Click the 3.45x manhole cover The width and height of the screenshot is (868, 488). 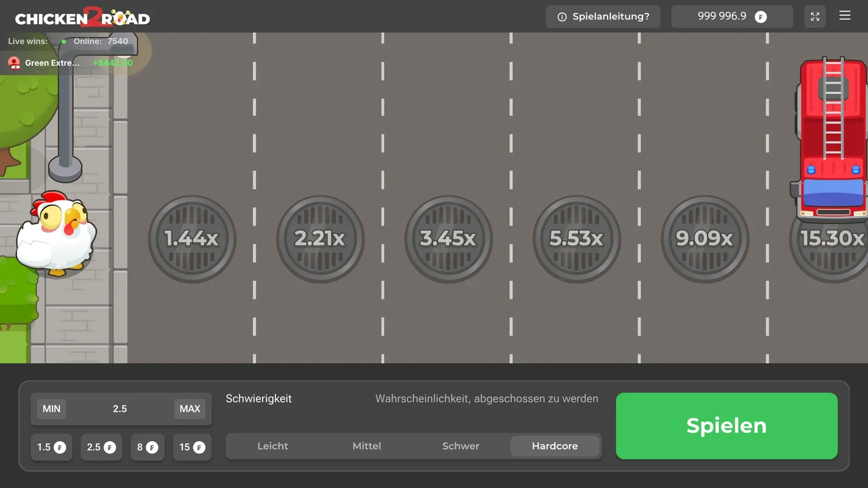pos(448,239)
